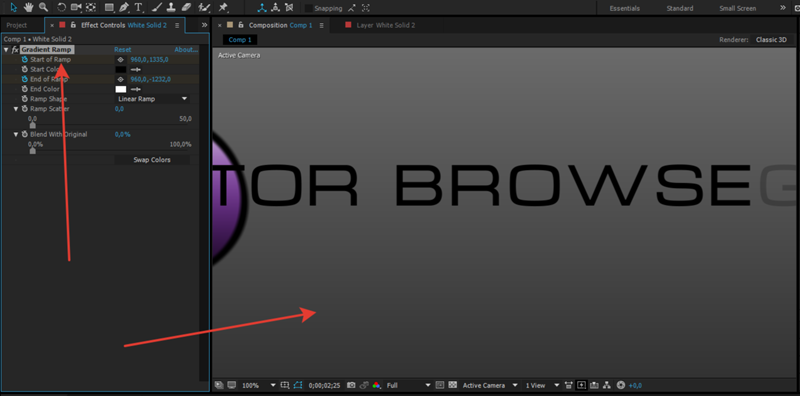Open the Linear Ramp shape dropdown
Screen dimensions: 800x396
(x=152, y=98)
